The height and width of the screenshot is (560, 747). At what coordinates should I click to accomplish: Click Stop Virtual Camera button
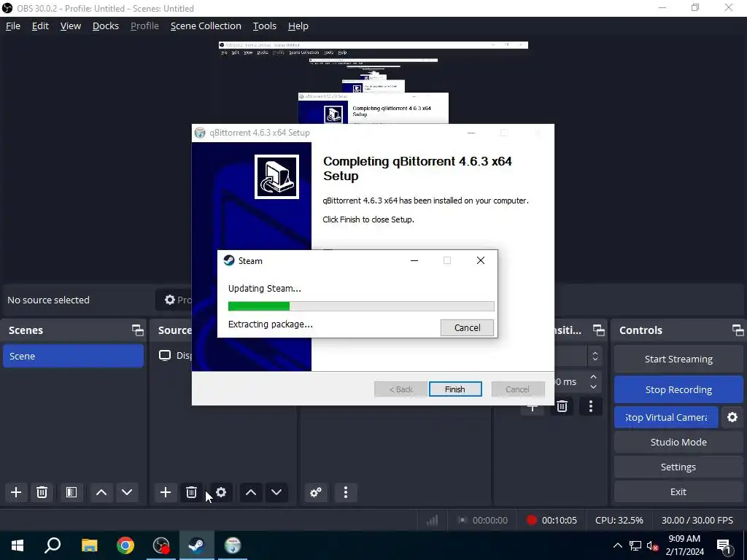point(666,417)
